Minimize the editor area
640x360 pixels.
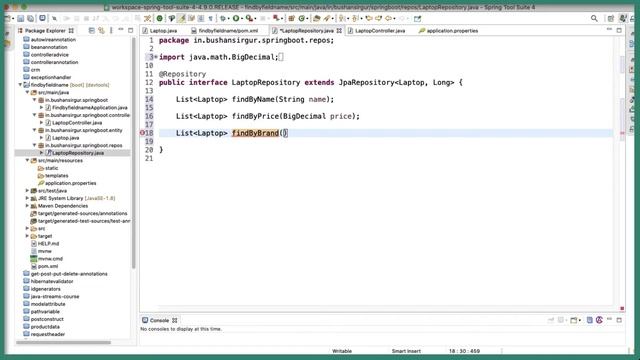point(609,30)
